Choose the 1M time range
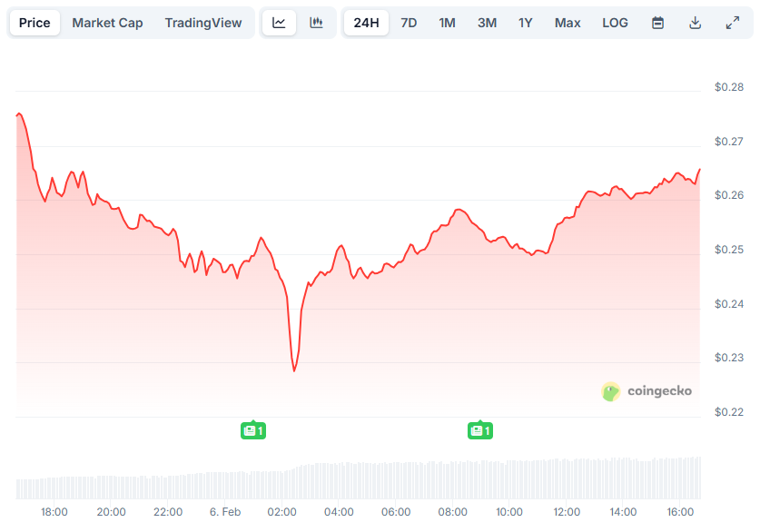 pos(447,22)
